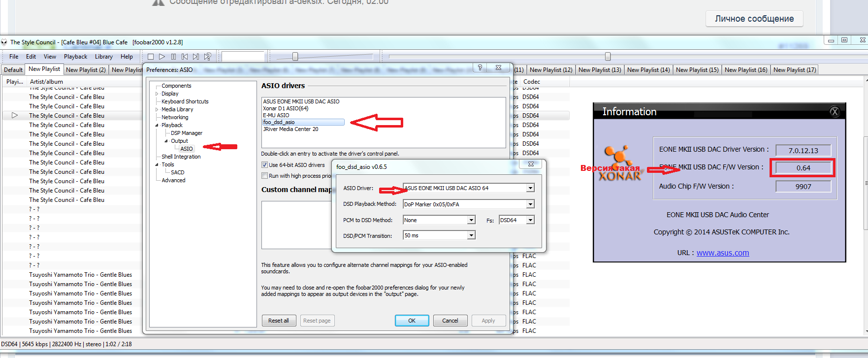Click Audio Chip F/W value 9907
The image size is (868, 358).
coord(804,187)
